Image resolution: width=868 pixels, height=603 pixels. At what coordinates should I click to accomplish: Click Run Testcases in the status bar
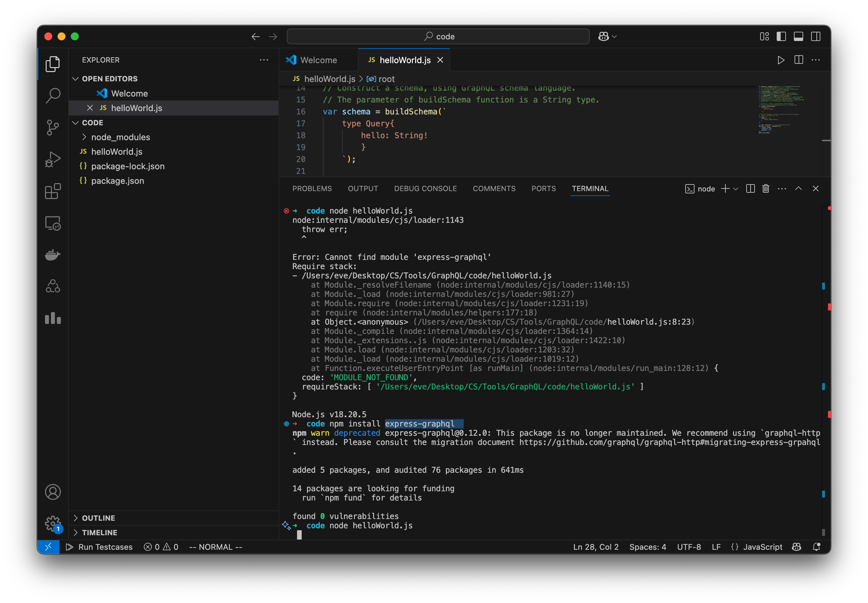[105, 547]
